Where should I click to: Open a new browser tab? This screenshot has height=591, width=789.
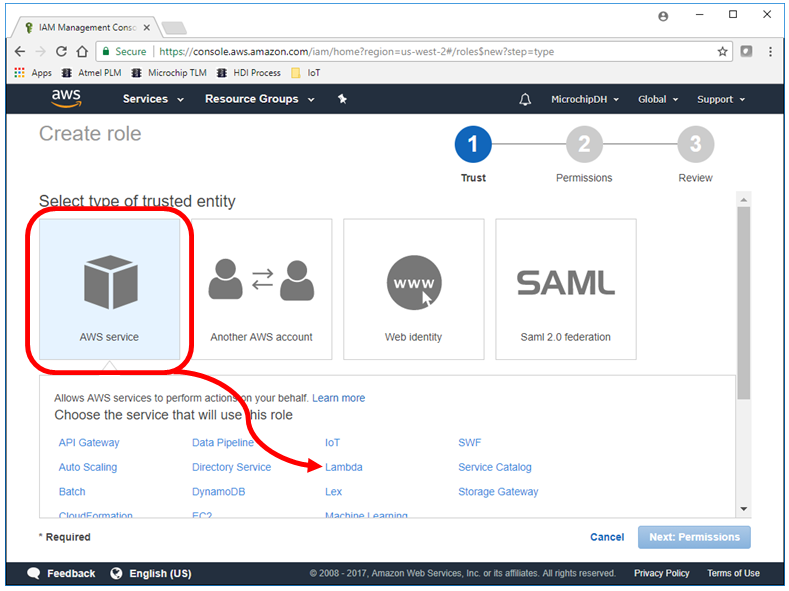(x=174, y=28)
